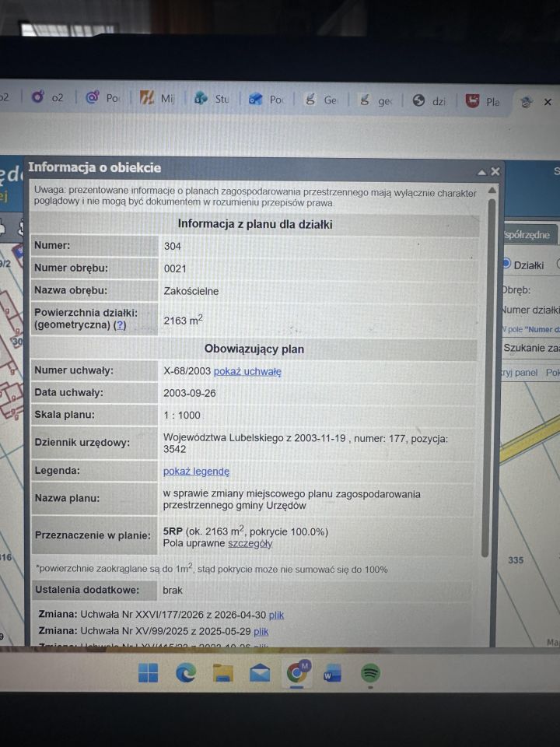Screen dimensions: 560x747
Task: Switch to the active tab's favicon
Action: [x=527, y=102]
